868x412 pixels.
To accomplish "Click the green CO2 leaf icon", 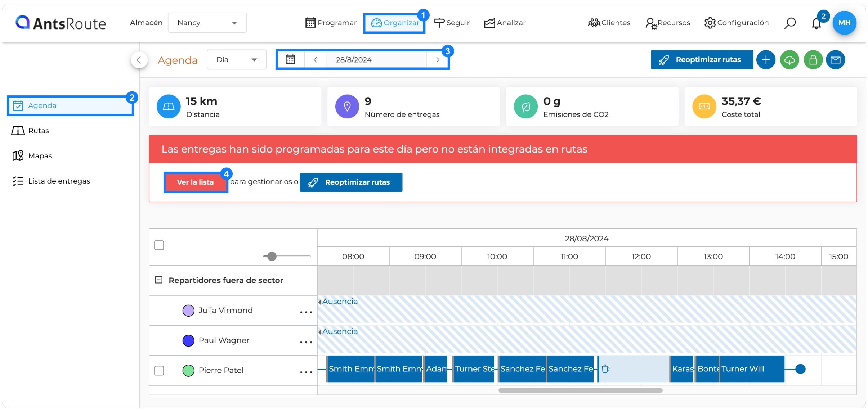I will [x=525, y=107].
